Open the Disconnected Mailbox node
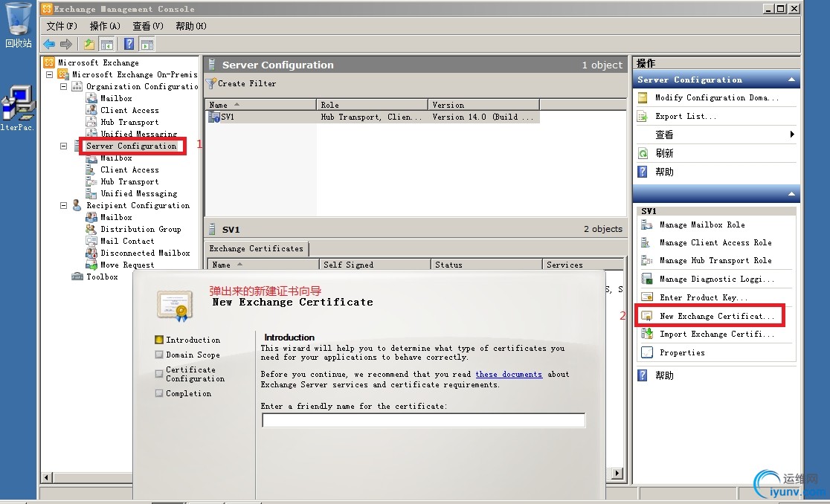The width and height of the screenshot is (830, 504). (x=145, y=253)
